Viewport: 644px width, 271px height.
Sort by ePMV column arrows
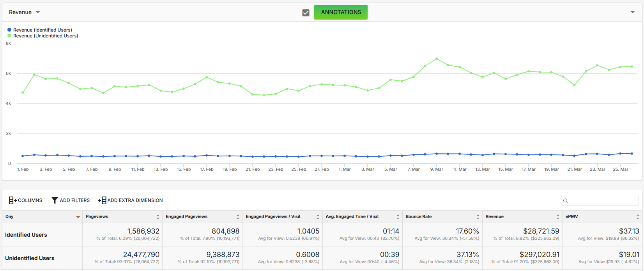pyautogui.click(x=638, y=217)
